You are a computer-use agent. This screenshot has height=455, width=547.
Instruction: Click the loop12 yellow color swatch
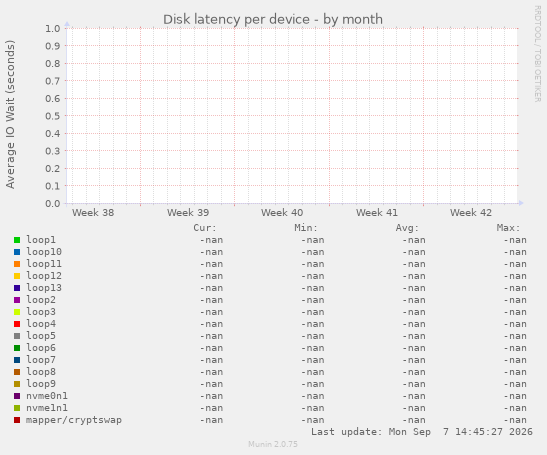[x=17, y=276]
